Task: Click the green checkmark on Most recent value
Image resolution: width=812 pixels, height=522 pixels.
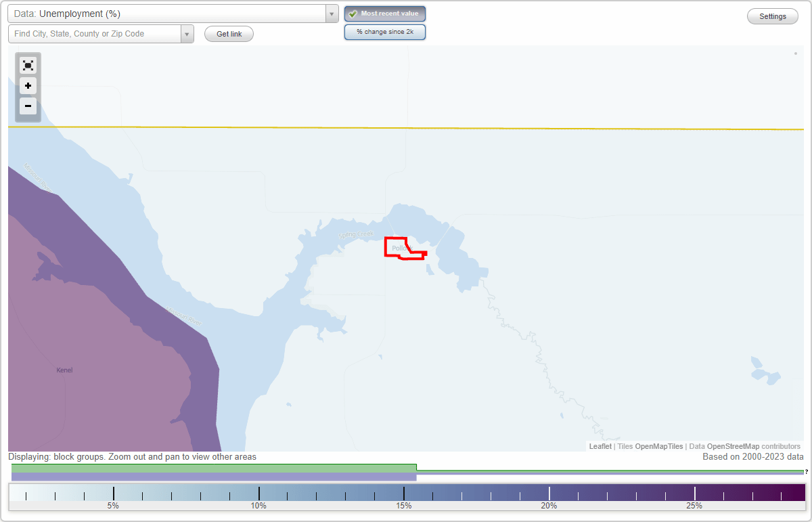Action: click(353, 14)
